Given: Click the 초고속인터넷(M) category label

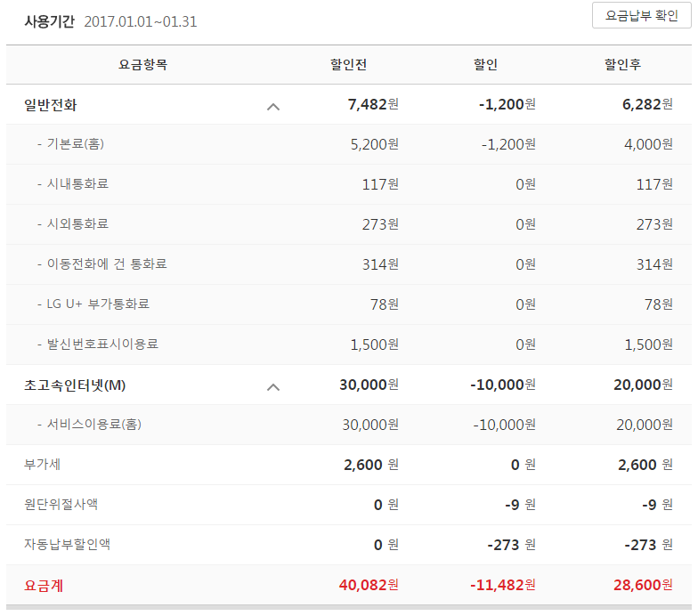Looking at the screenshot, I should (75, 385).
